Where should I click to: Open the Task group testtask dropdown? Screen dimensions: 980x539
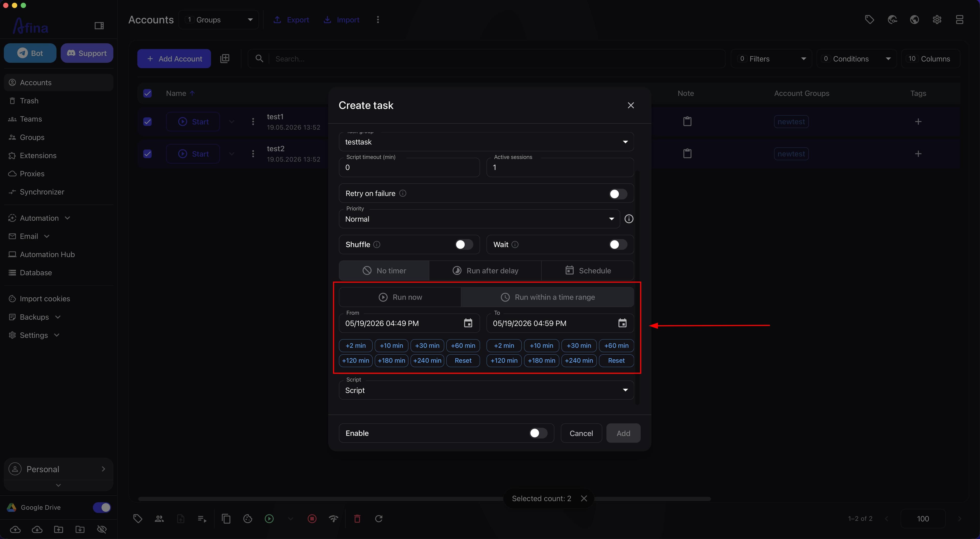[x=486, y=142]
